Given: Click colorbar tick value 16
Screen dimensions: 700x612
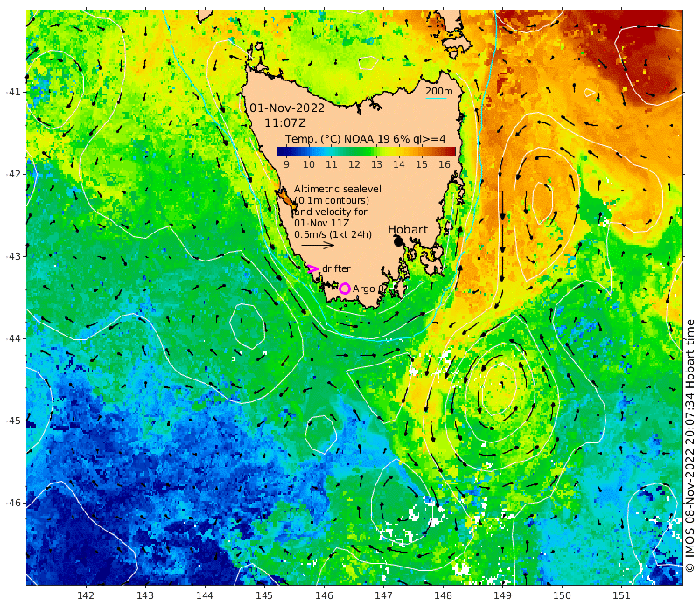Looking at the screenshot, I should (x=444, y=164).
